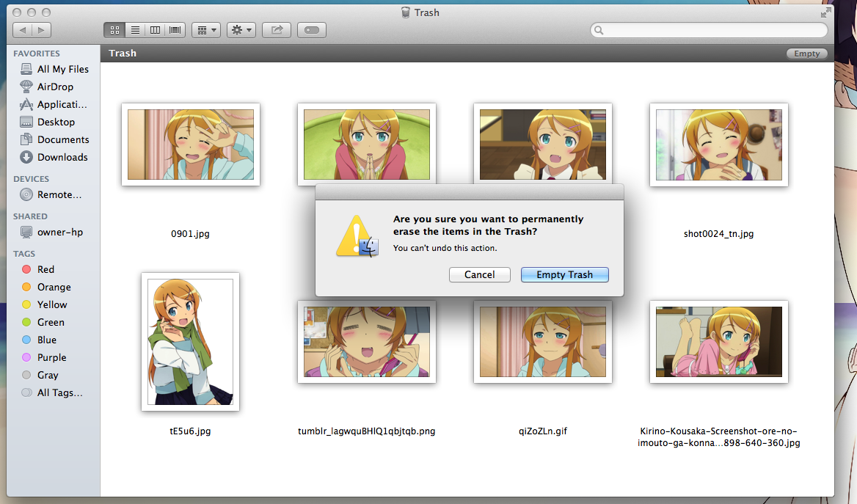The width and height of the screenshot is (857, 504).
Task: Click the Share toolbar icon
Action: 277,30
